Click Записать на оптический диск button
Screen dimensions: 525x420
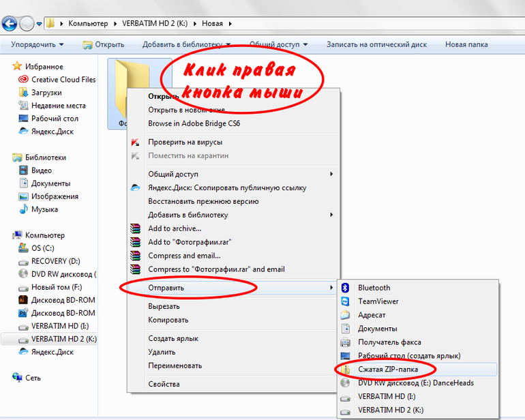376,44
